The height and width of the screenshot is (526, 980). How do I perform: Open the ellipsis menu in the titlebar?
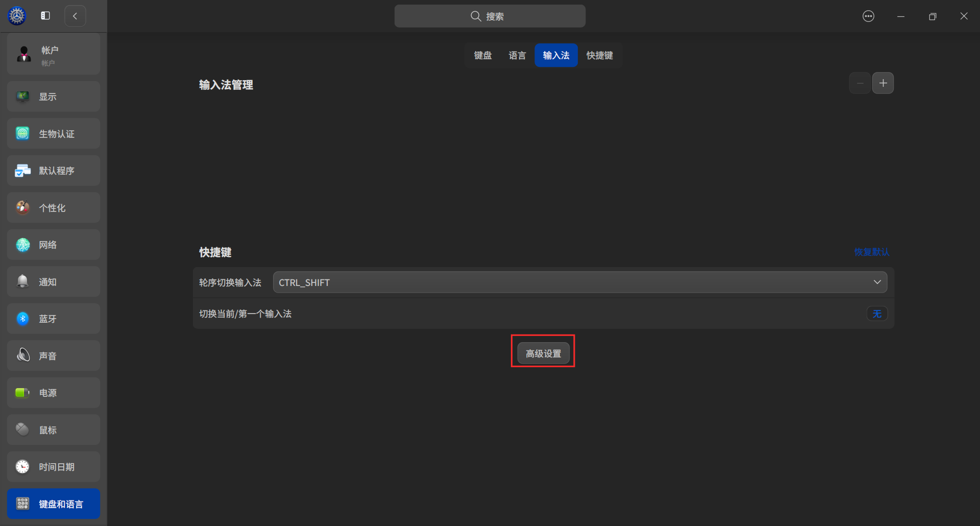868,16
